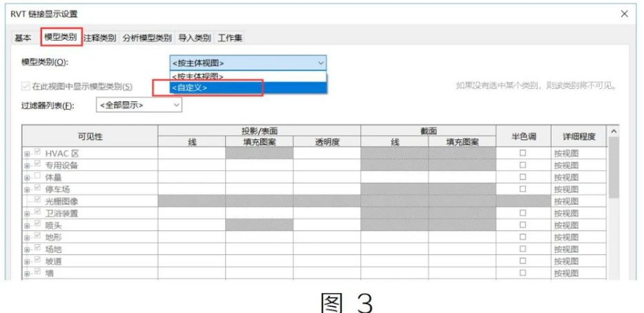Expand the 体量 category
Viewport: 644px width, 313px height.
(27, 178)
